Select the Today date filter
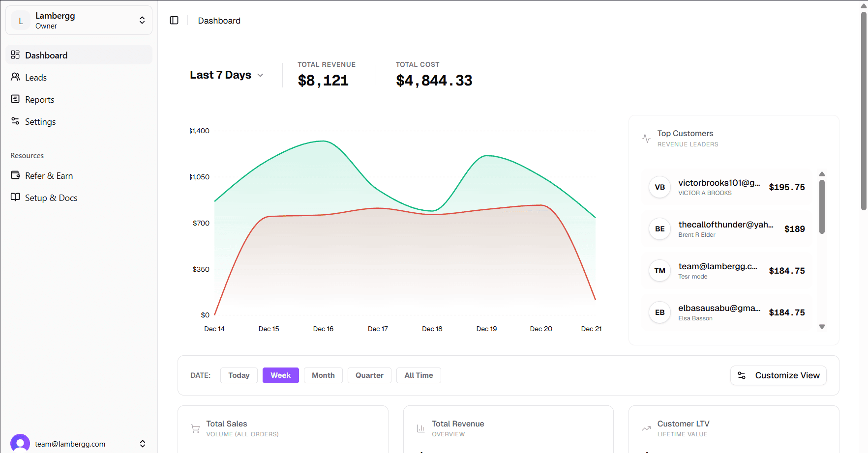This screenshot has height=453, width=868. coord(239,375)
